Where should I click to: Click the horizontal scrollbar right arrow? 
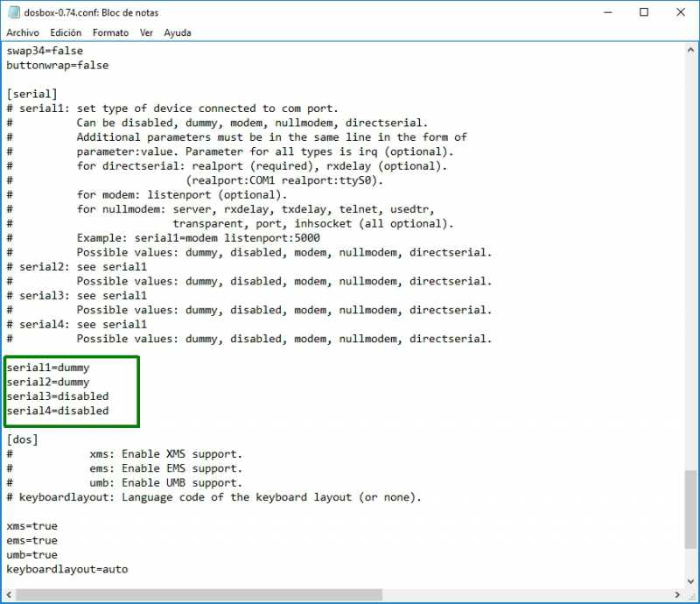(677, 594)
